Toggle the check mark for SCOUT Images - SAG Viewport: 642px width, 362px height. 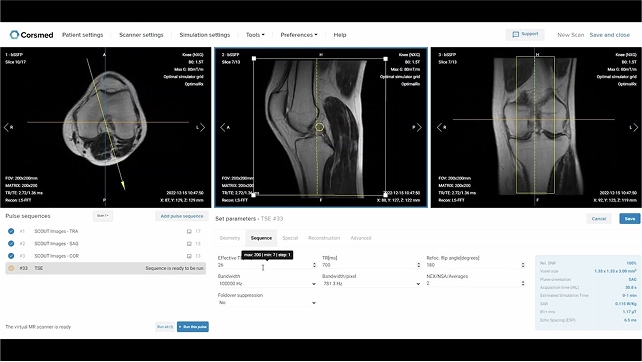[11, 244]
